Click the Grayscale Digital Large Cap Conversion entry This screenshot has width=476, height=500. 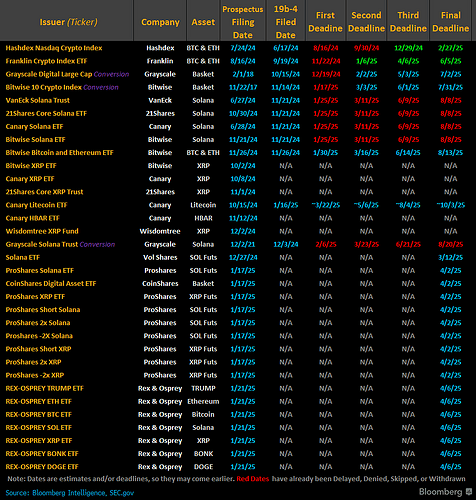pyautogui.click(x=67, y=74)
